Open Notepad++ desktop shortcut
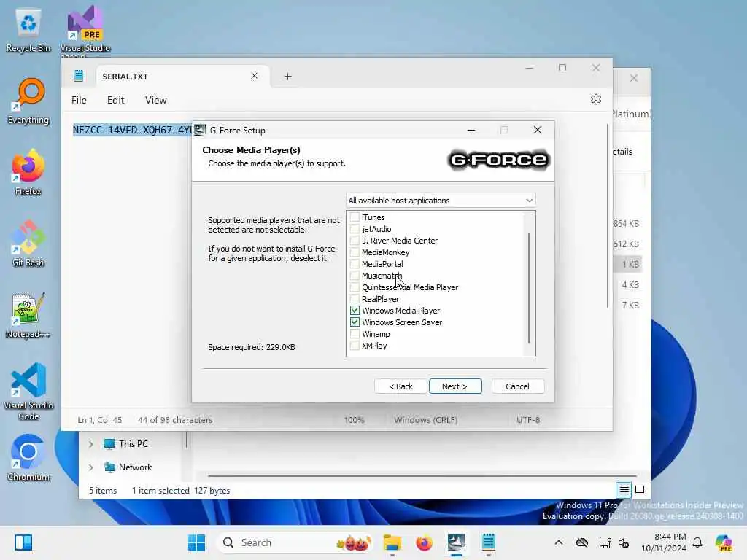Viewport: 747px width, 560px height. pos(28,315)
